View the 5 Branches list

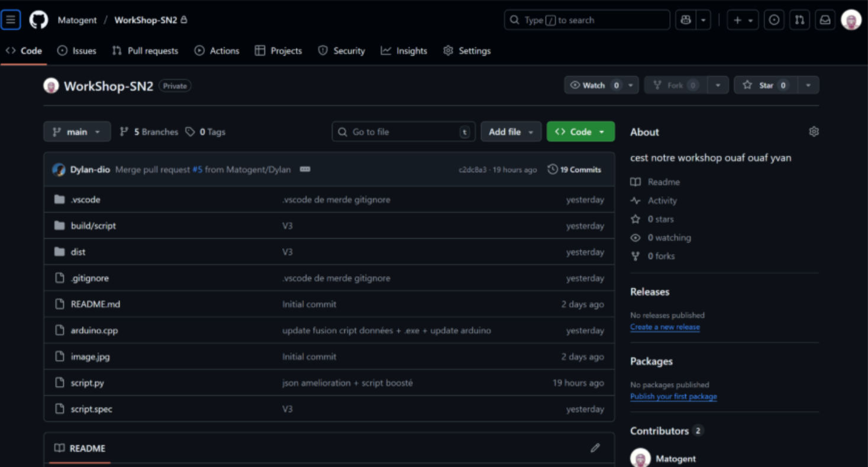click(x=149, y=132)
